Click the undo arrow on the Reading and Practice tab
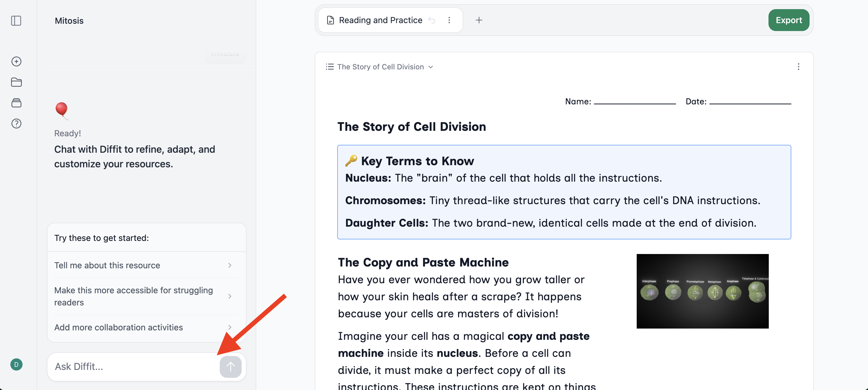This screenshot has height=390, width=868. click(x=432, y=20)
